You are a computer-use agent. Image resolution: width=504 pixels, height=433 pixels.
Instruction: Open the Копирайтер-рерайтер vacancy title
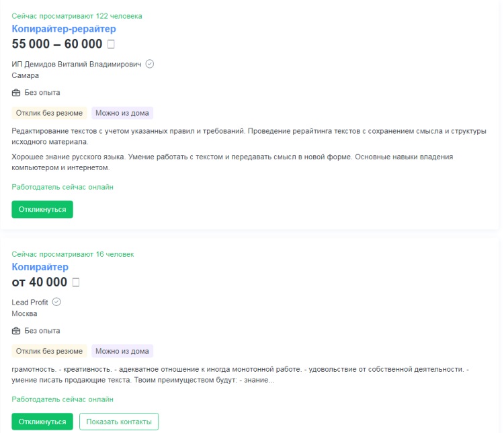[64, 29]
